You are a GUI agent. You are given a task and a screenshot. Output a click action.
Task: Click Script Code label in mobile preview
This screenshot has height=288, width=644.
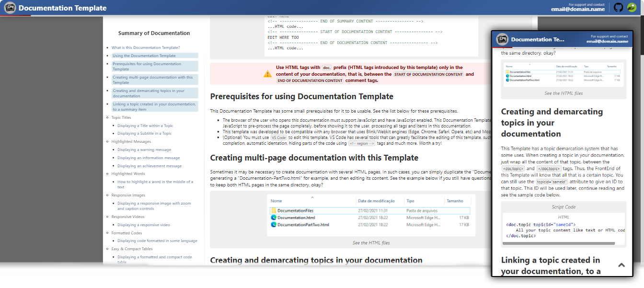click(563, 207)
